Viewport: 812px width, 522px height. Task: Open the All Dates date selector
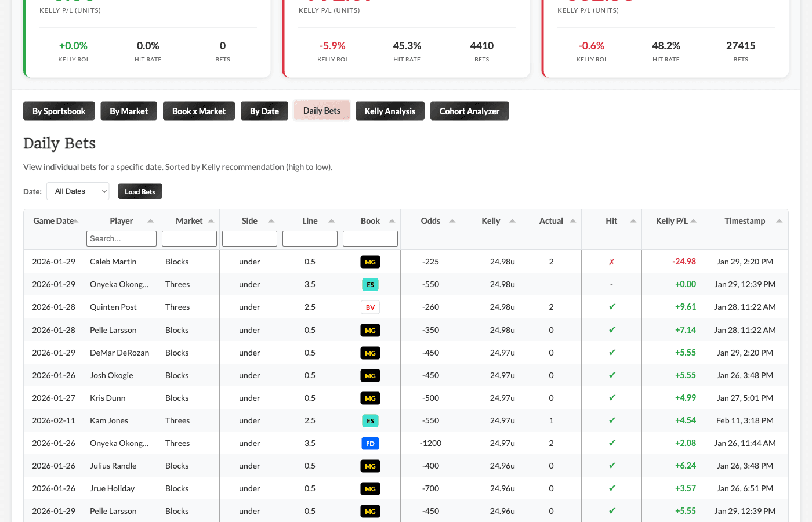tap(78, 191)
